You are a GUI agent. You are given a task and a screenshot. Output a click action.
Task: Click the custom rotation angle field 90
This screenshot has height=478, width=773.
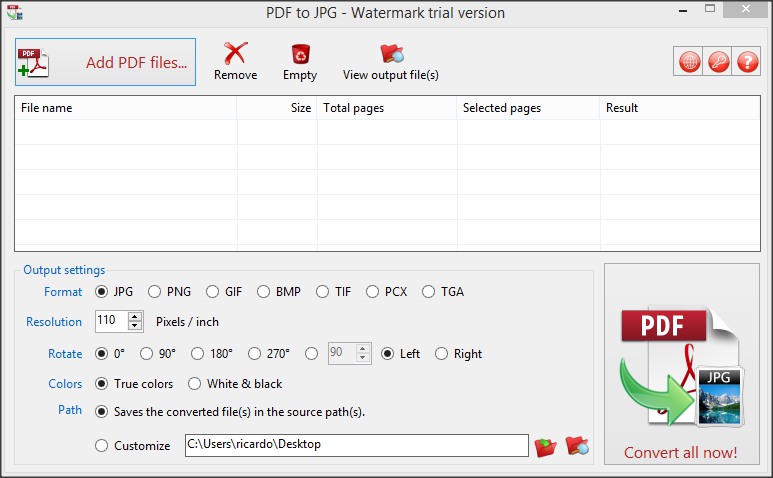[x=342, y=353]
